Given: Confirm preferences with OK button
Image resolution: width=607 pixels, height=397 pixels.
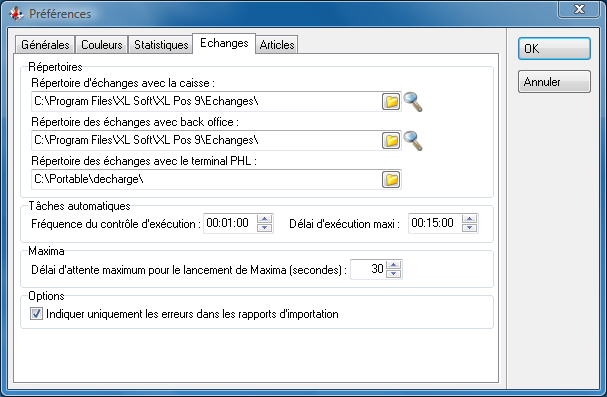Looking at the screenshot, I should point(554,49).
